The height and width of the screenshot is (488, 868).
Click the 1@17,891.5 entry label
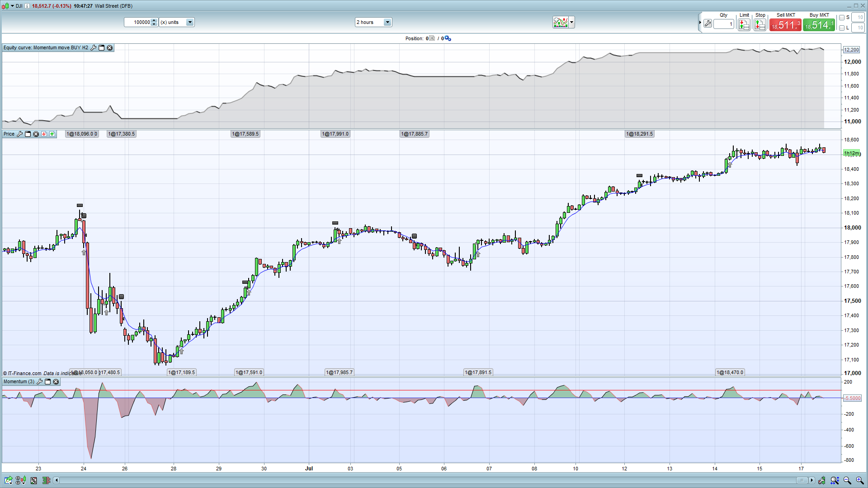tap(478, 372)
